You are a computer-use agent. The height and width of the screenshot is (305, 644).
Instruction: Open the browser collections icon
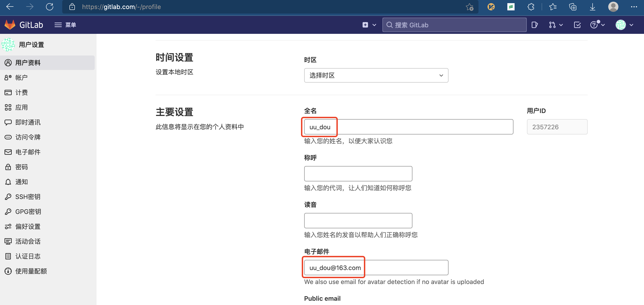(x=573, y=7)
